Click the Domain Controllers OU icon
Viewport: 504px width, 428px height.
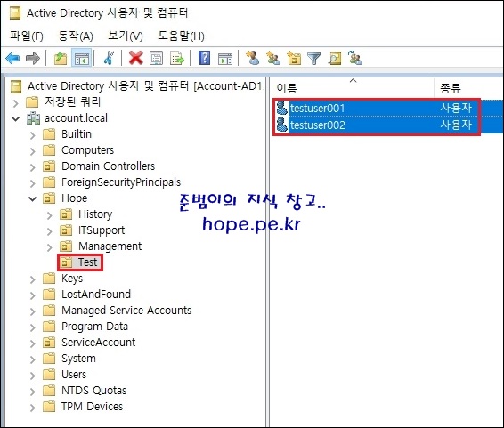pyautogui.click(x=49, y=166)
